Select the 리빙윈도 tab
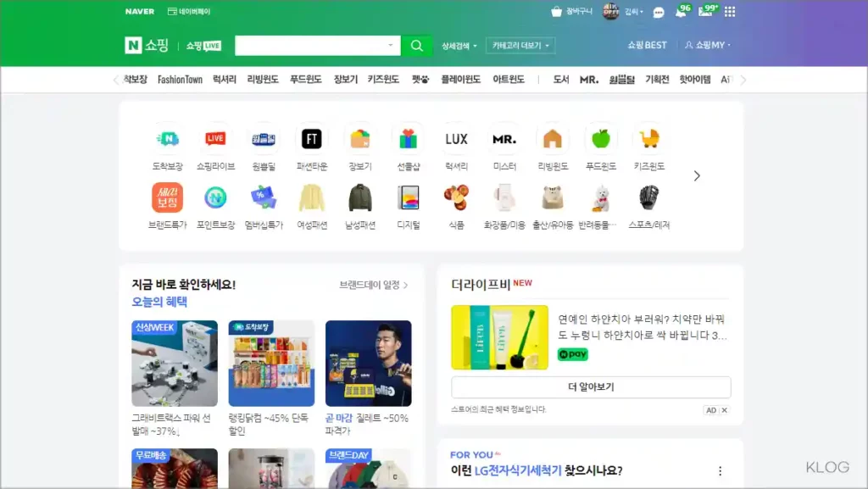The height and width of the screenshot is (489, 868). point(263,80)
